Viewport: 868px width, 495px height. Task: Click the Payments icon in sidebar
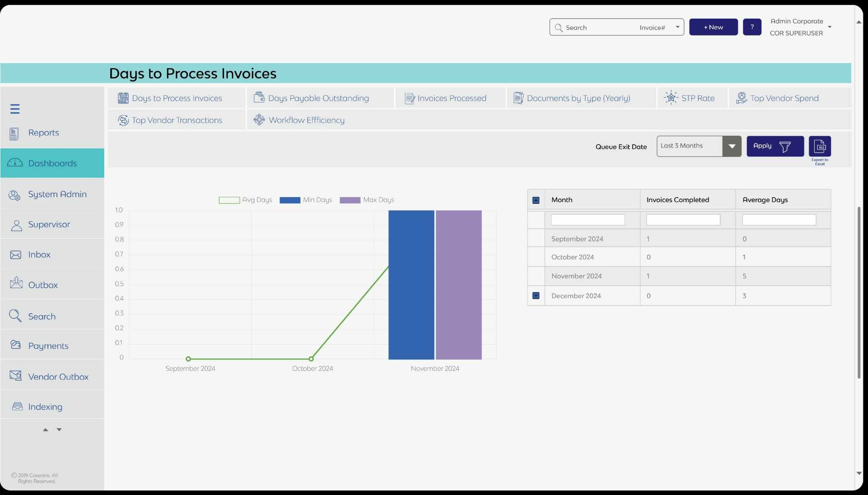coord(15,345)
